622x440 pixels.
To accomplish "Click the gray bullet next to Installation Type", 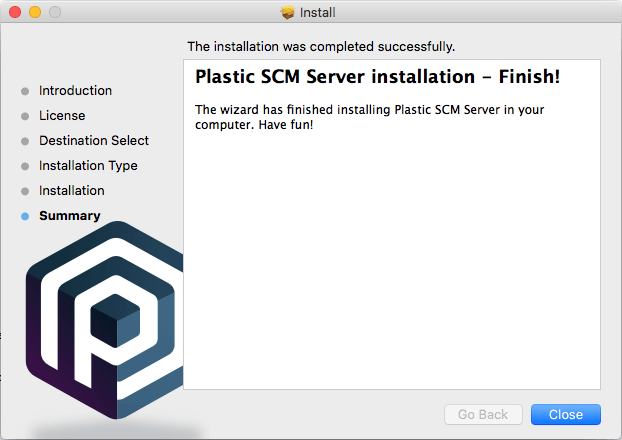I will [x=25, y=166].
